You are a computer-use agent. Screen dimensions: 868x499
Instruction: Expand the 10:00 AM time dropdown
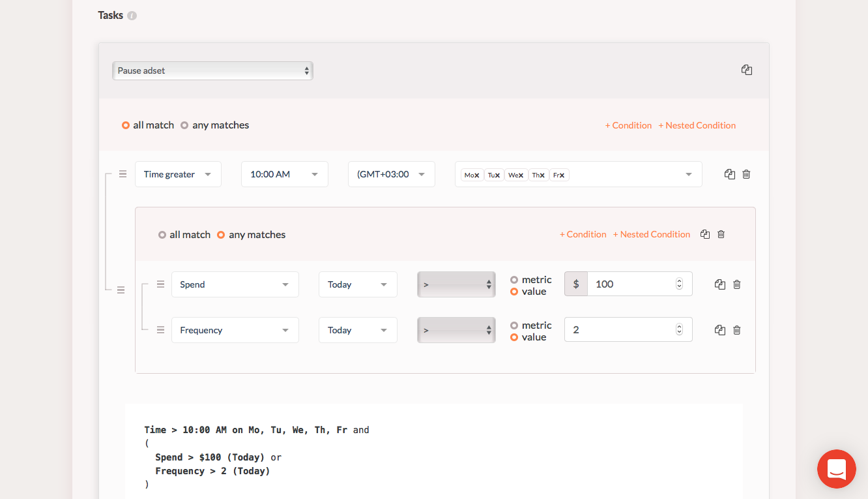point(284,174)
